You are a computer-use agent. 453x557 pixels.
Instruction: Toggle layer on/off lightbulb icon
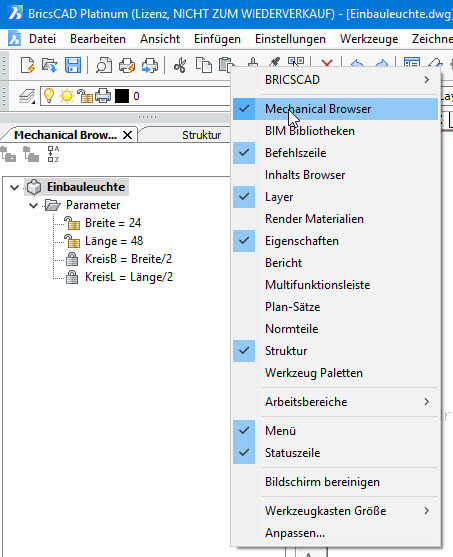pyautogui.click(x=49, y=96)
